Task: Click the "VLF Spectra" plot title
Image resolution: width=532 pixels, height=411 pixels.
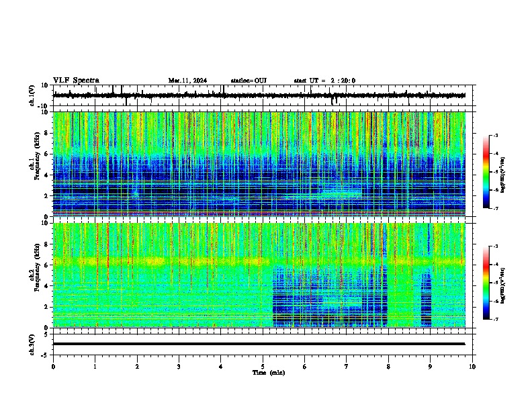Action: (76, 81)
